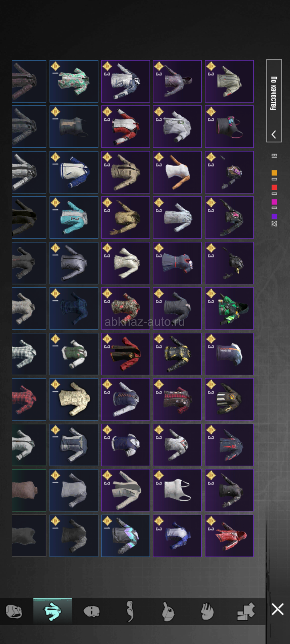Open the cap headwear category icon
The image size is (290, 644).
pos(168,611)
